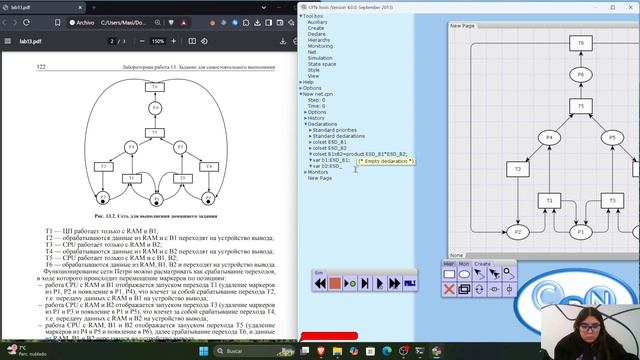Select place P4 on the canvas

pyautogui.click(x=549, y=138)
